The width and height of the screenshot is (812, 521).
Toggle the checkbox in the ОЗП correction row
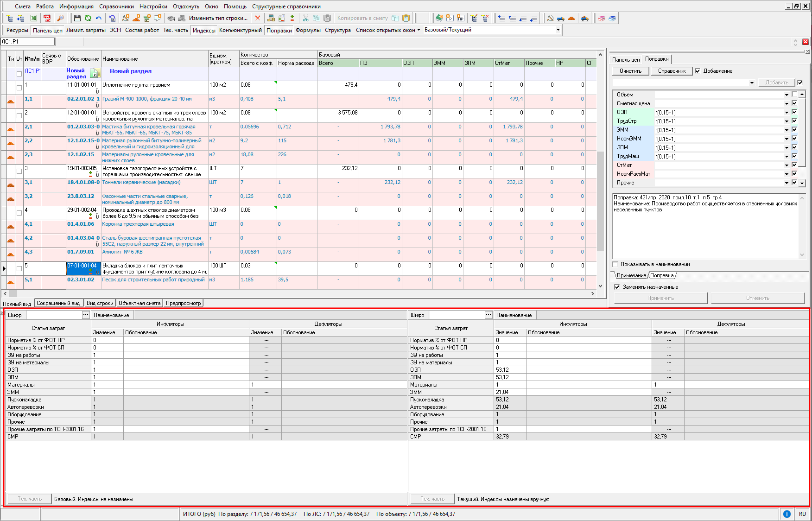pos(794,112)
